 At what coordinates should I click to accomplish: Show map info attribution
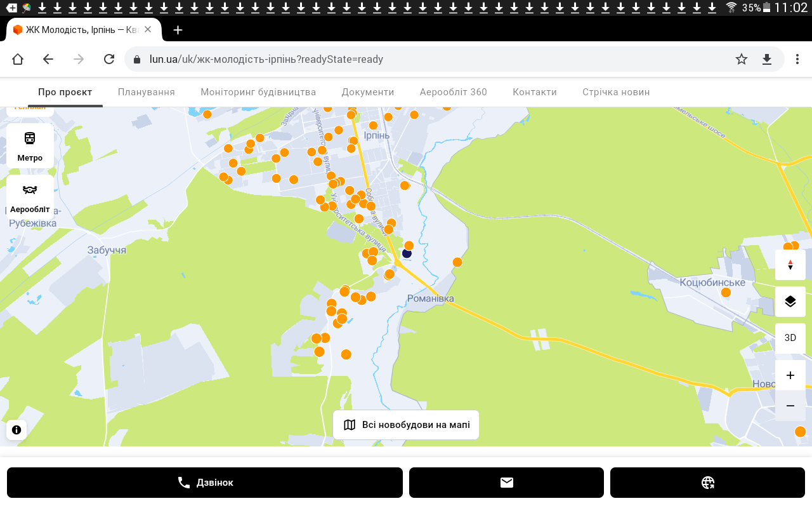pyautogui.click(x=16, y=430)
